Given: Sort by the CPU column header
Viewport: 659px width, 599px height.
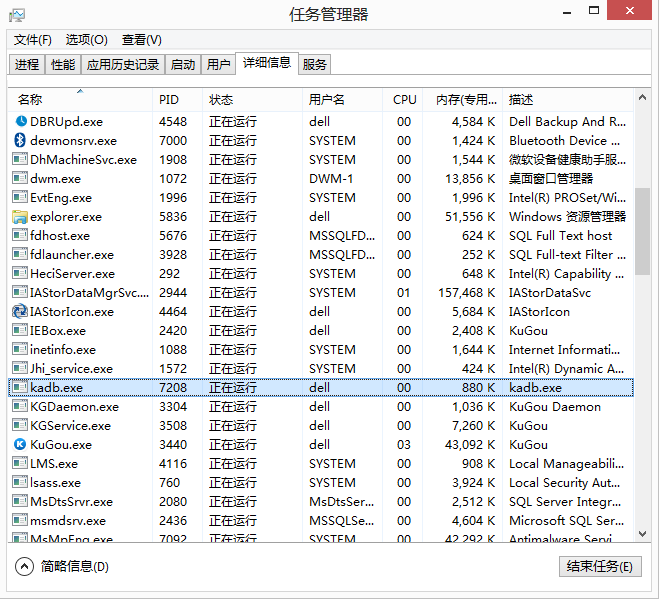Looking at the screenshot, I should 402,100.
